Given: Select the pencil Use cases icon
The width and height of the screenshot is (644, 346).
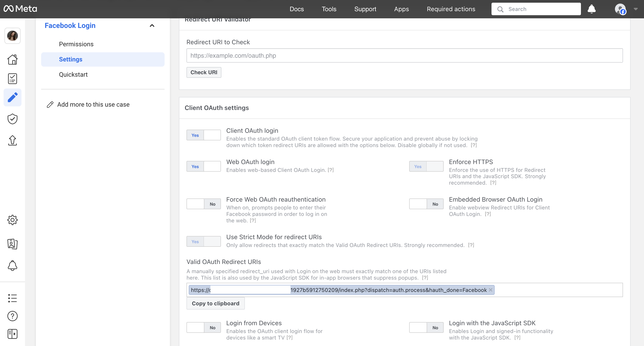Looking at the screenshot, I should [x=13, y=97].
